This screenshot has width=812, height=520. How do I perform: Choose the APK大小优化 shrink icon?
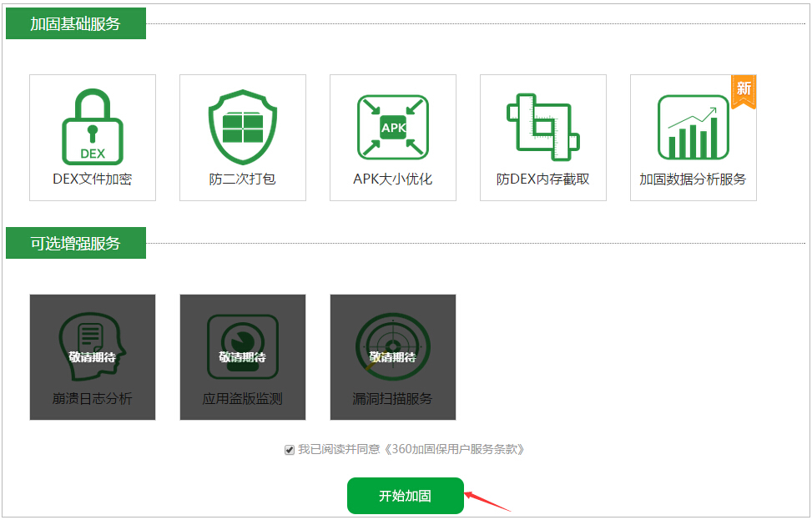[x=393, y=128]
